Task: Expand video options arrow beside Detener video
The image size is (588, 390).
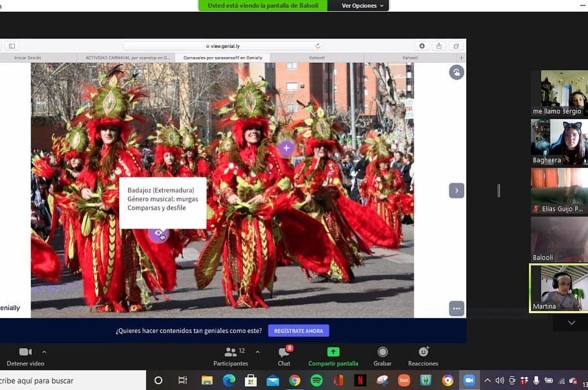Action: click(x=44, y=352)
